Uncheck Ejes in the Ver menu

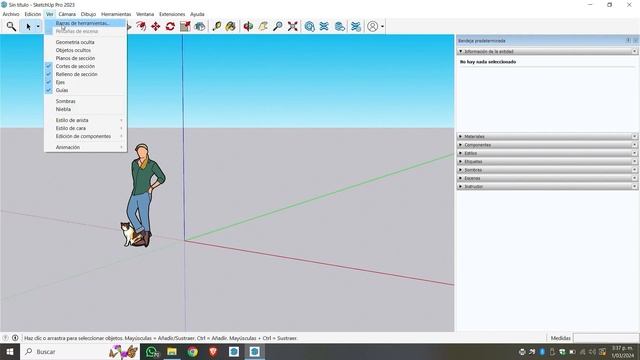tap(85, 82)
